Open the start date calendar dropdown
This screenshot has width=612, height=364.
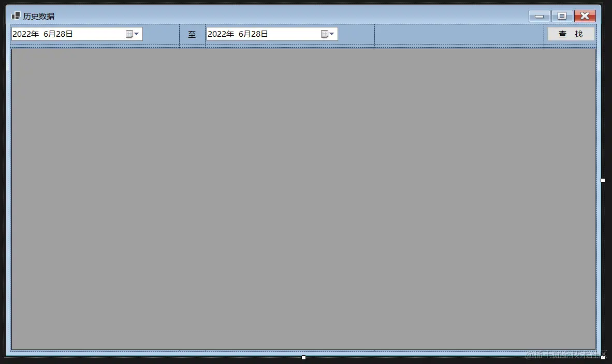(x=133, y=34)
